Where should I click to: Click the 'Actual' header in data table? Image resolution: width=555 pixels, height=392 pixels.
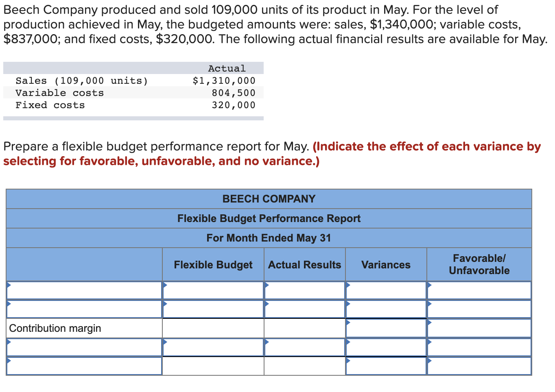[227, 68]
